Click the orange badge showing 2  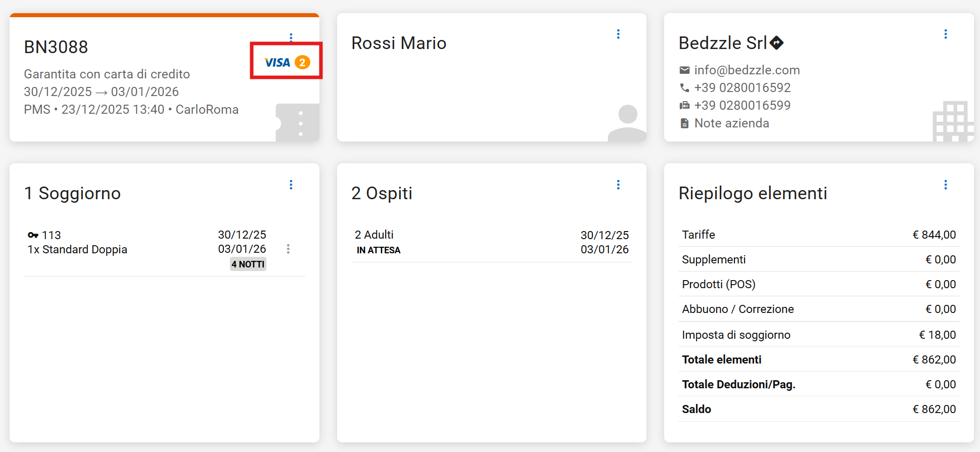click(302, 63)
